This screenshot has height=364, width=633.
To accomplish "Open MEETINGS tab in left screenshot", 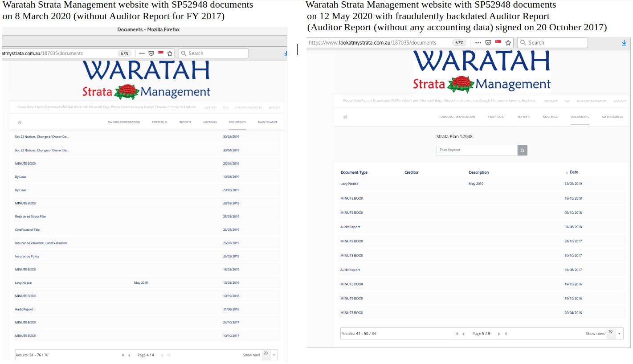I will pyautogui.click(x=210, y=122).
